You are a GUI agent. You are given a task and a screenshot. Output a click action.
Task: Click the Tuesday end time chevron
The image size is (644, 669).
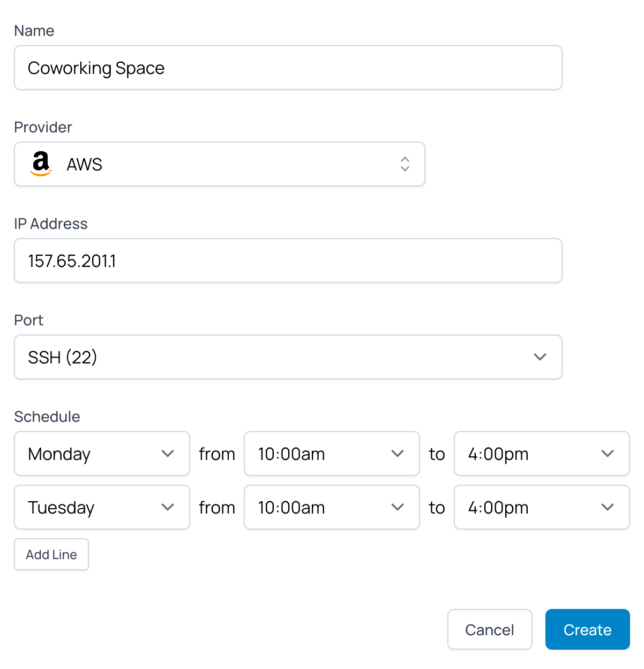(608, 507)
